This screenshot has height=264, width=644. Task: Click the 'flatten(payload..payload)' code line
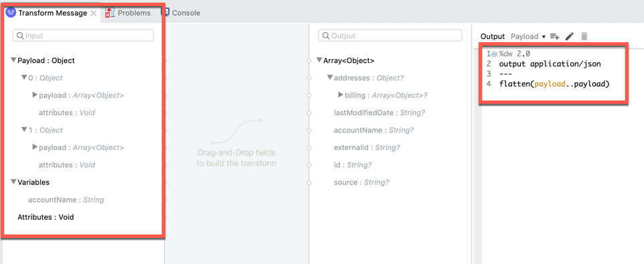554,84
